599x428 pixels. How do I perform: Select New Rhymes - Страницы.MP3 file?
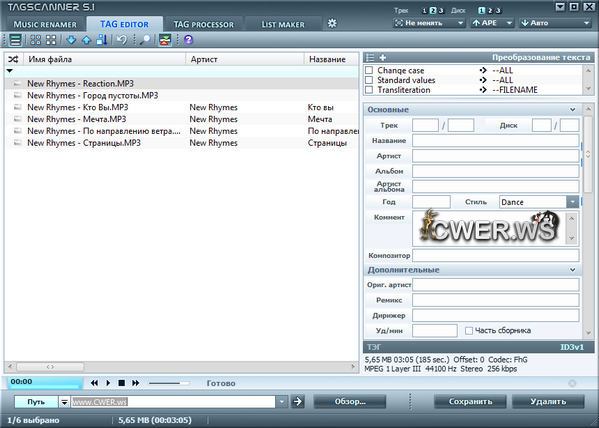point(84,143)
